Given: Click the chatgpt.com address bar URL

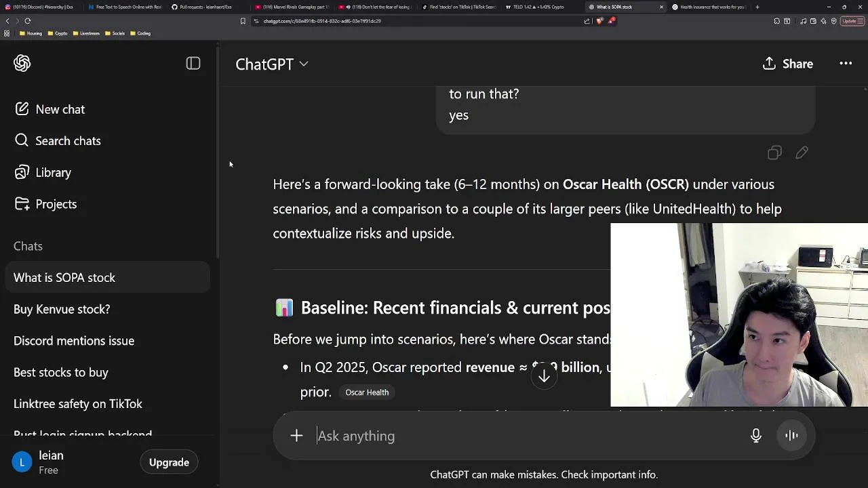Looking at the screenshot, I should 322,21.
